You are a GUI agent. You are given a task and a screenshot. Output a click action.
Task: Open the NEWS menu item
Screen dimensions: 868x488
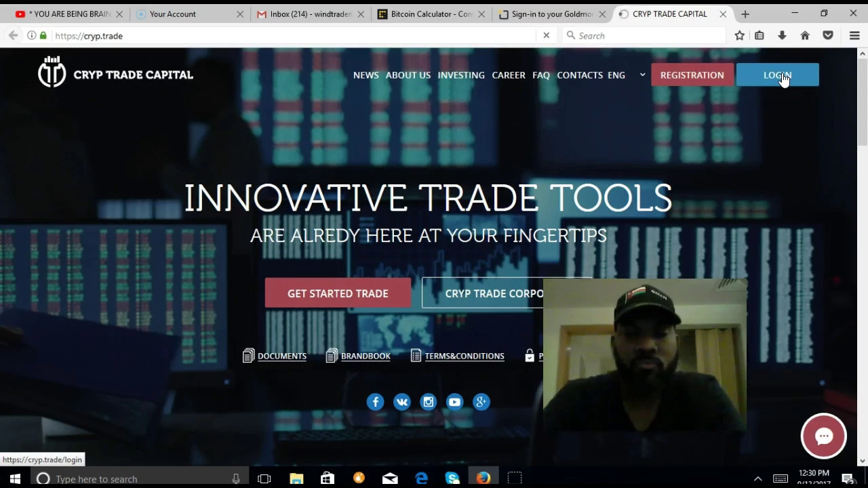pyautogui.click(x=366, y=75)
